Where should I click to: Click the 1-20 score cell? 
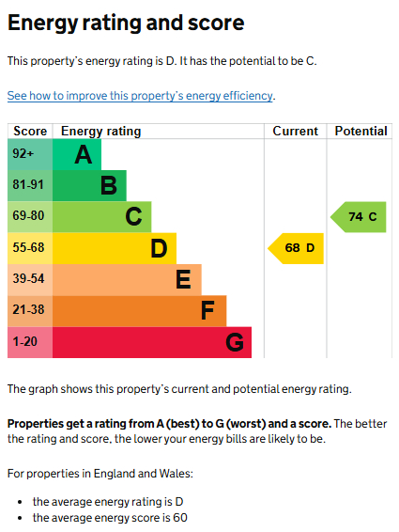(30, 342)
